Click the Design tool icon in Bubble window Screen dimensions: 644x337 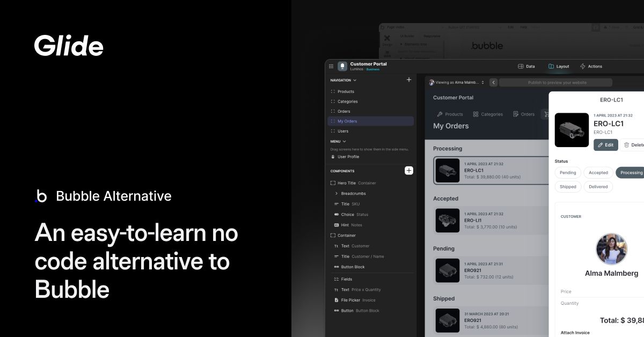click(x=387, y=40)
